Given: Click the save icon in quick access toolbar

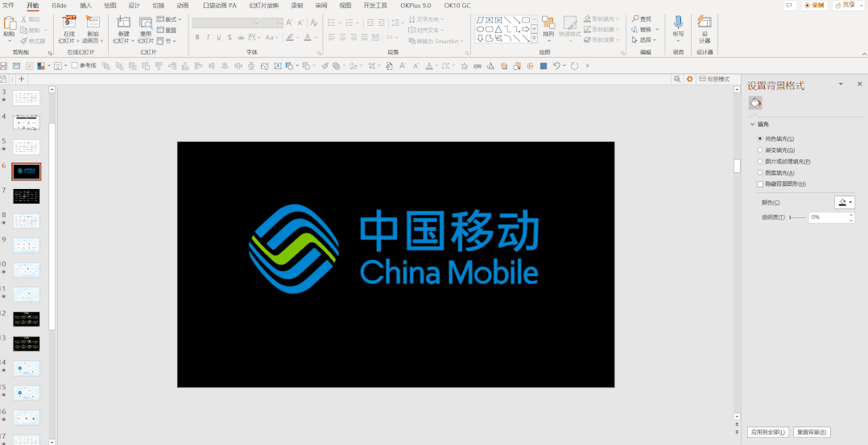Looking at the screenshot, I should click(x=3, y=66).
